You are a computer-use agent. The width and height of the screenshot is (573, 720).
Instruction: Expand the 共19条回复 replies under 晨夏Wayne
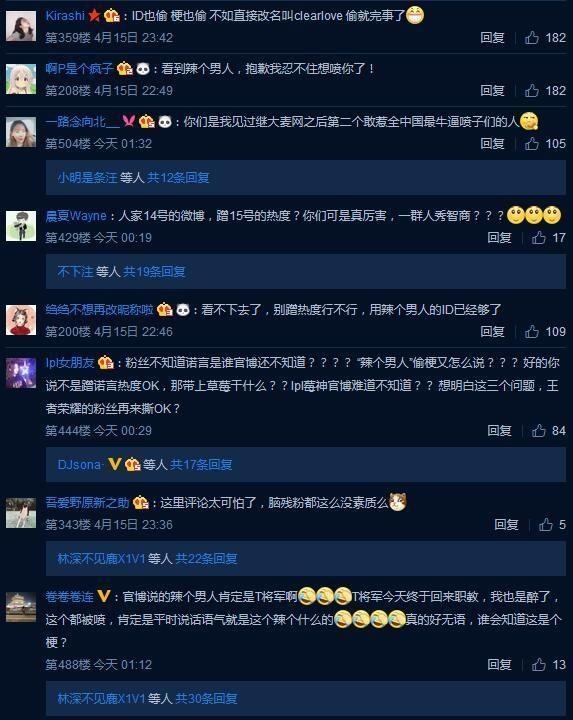[154, 272]
